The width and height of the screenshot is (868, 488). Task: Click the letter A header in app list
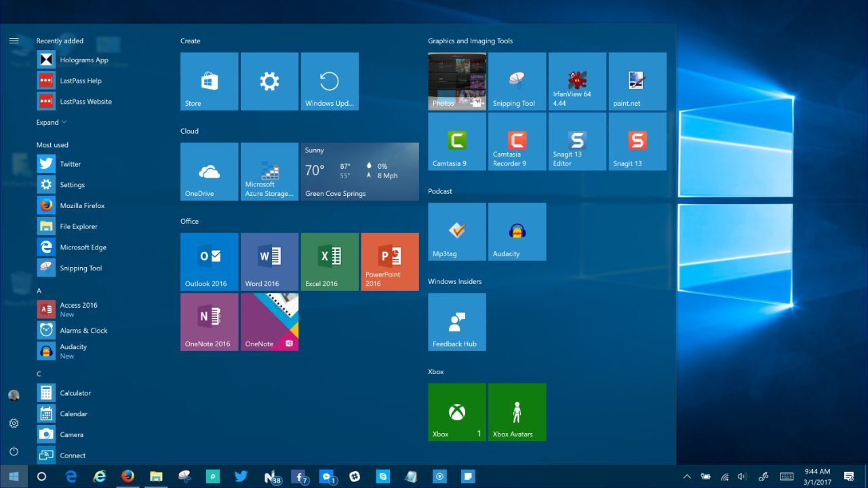click(39, 291)
